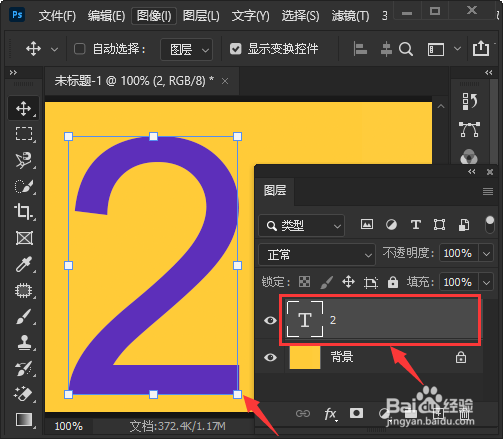Toggle lock all padlock icon

tap(393, 282)
